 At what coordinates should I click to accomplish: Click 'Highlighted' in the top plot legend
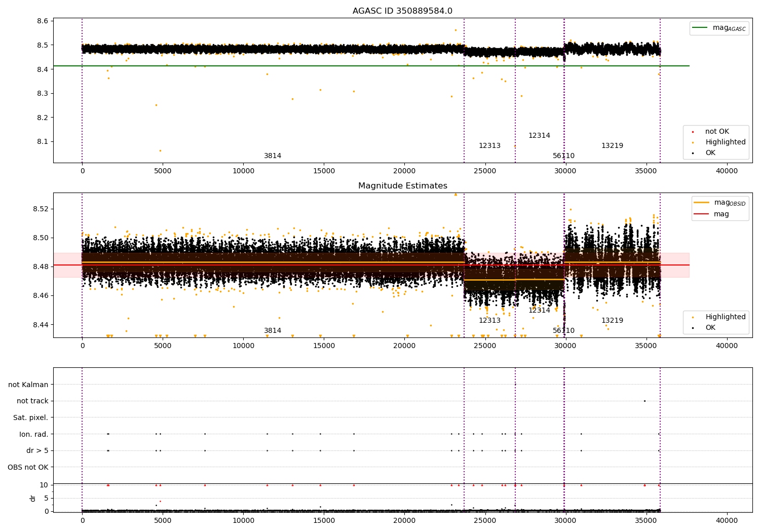click(x=726, y=142)
